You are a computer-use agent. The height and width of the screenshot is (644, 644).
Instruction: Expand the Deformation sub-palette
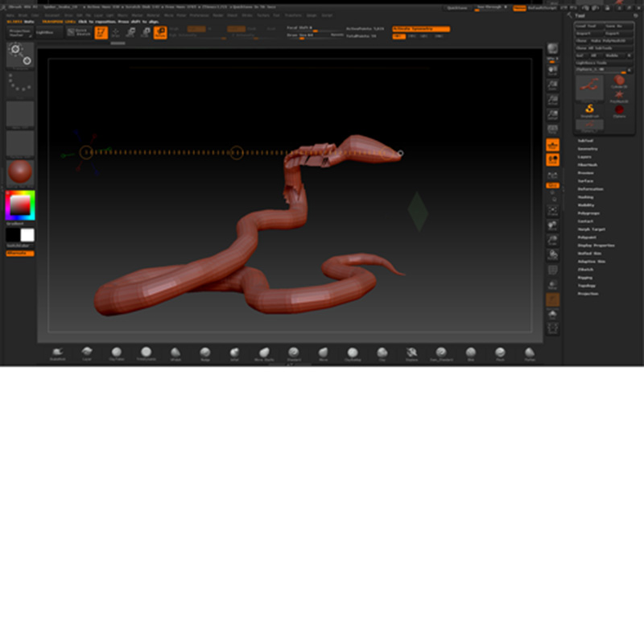[x=591, y=189]
